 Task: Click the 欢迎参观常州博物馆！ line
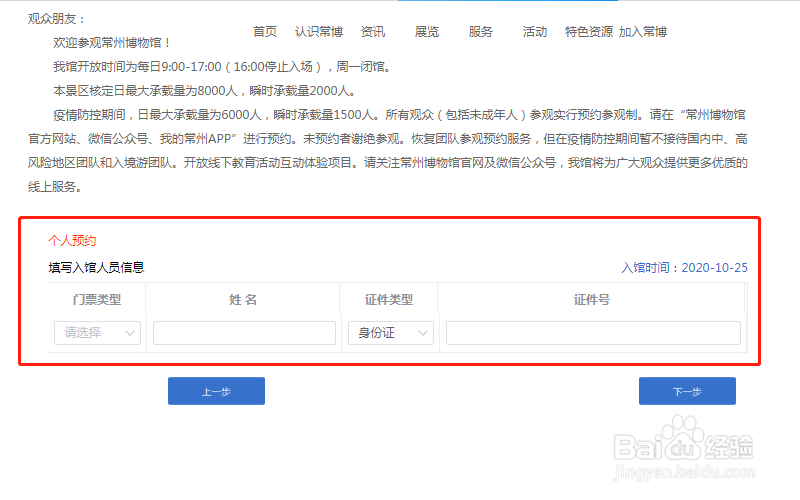click(x=113, y=42)
